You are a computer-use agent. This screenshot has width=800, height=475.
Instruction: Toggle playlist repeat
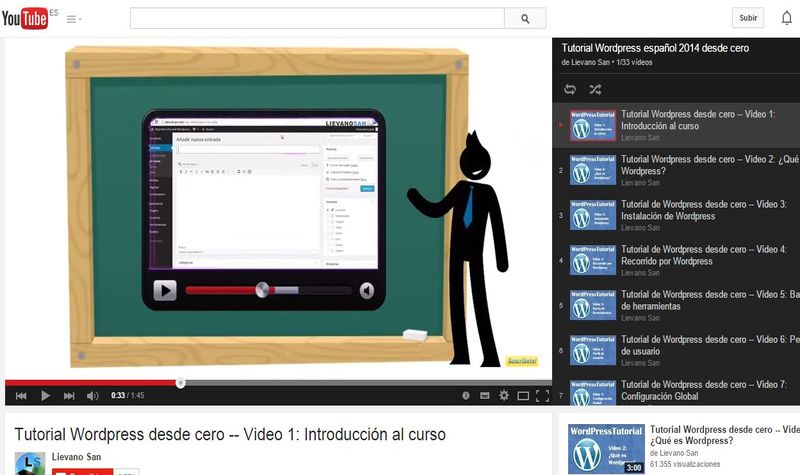click(570, 89)
